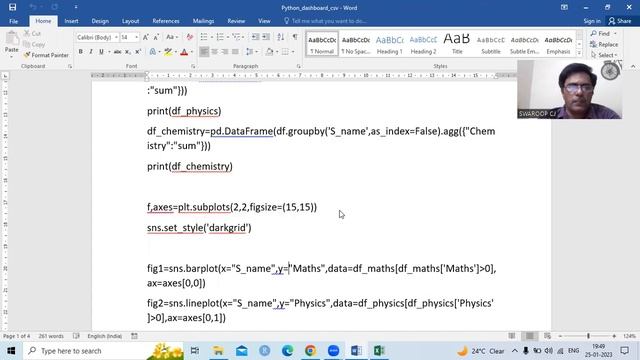Toggle underline formatting
The image size is (640, 360).
pos(101,52)
